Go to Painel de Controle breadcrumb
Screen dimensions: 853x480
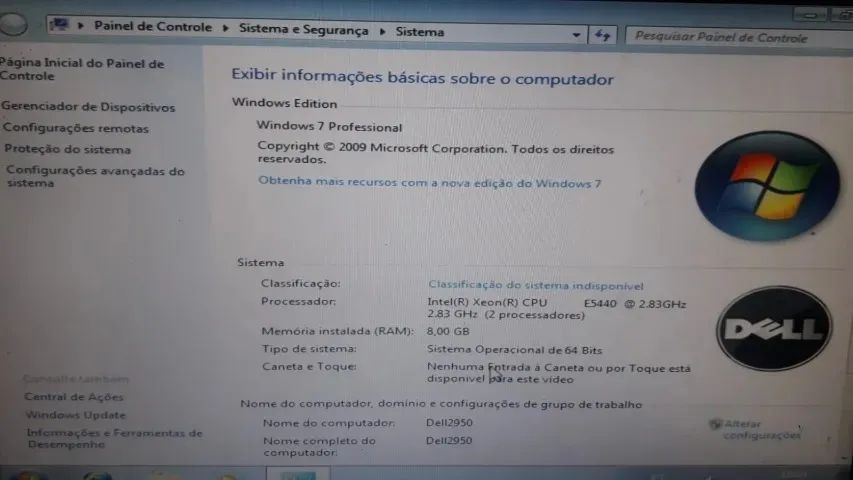pos(153,27)
